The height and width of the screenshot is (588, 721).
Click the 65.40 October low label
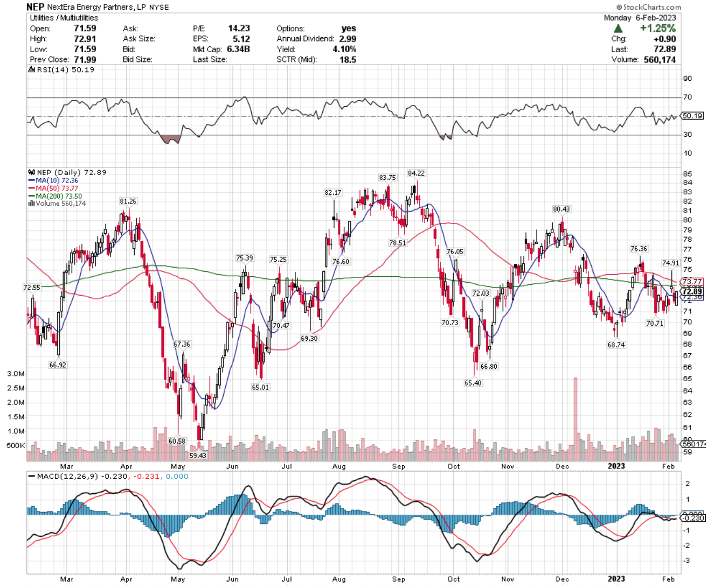coord(473,383)
